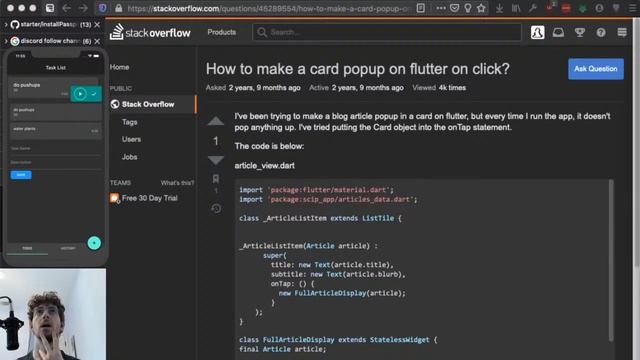Tap the description field in the emulator
Image resolution: width=640 pixels, height=360 pixels.
coord(56,164)
